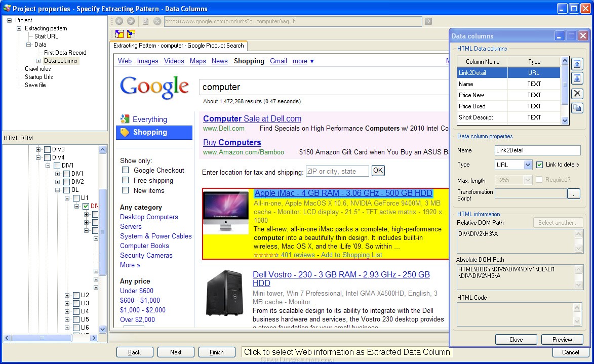
Task: Click the browser back arrow icon
Action: click(120, 21)
